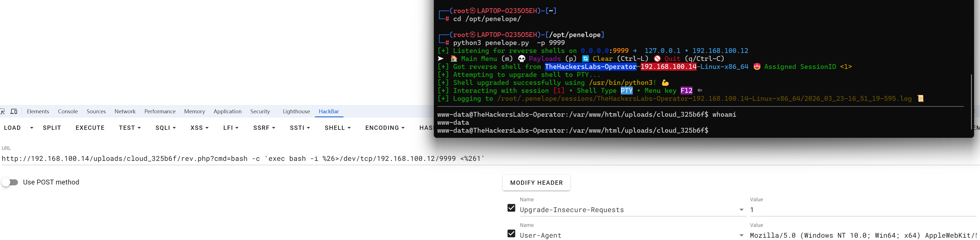Image resolution: width=980 pixels, height=240 pixels.
Task: Click into the HackBar URL field
Action: click(x=490, y=159)
